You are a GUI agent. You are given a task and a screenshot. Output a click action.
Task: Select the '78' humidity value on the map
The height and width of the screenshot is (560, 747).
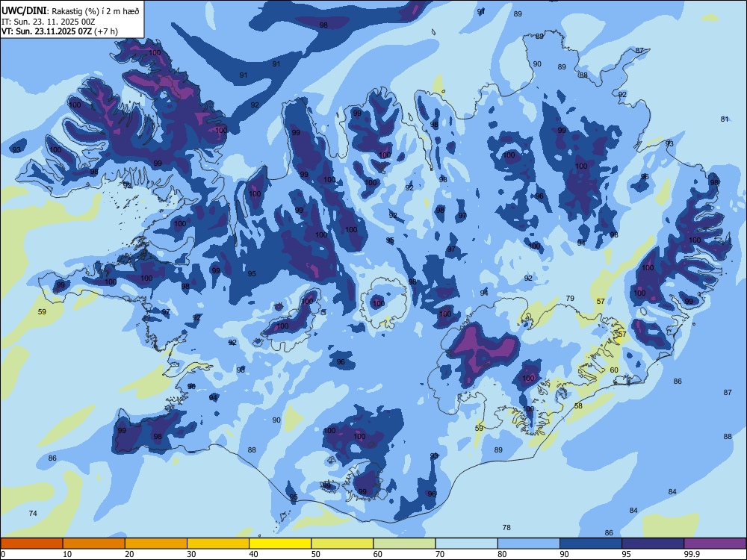click(506, 528)
